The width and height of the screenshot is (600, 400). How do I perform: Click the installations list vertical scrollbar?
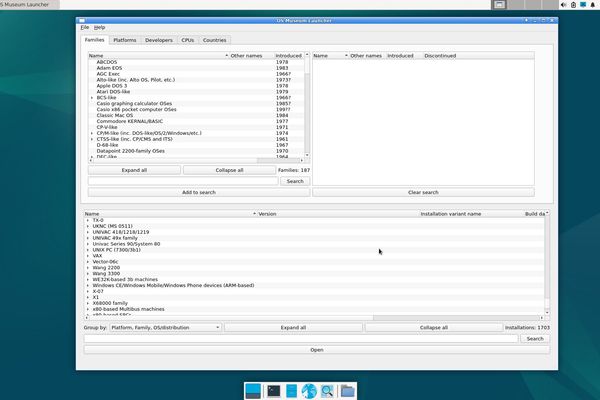coord(547,264)
